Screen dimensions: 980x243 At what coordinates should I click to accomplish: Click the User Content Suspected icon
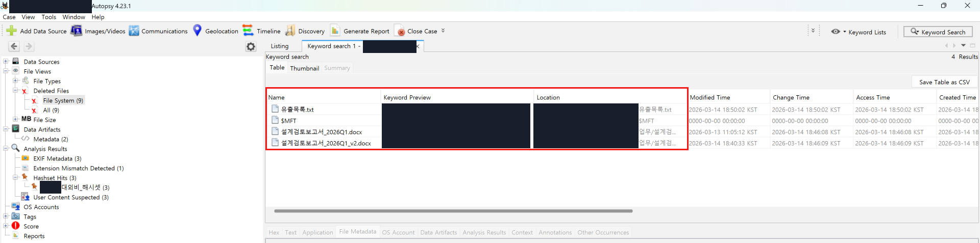click(25, 197)
